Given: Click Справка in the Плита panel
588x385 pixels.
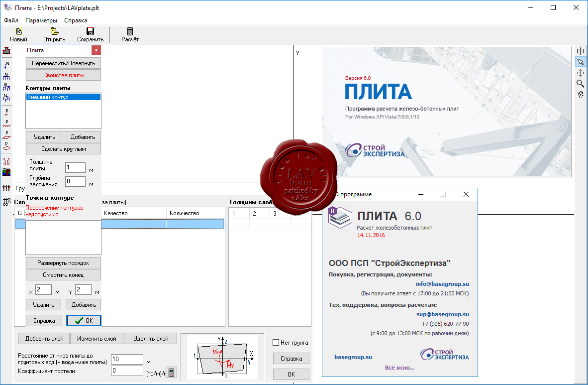Looking at the screenshot, I should (x=44, y=321).
